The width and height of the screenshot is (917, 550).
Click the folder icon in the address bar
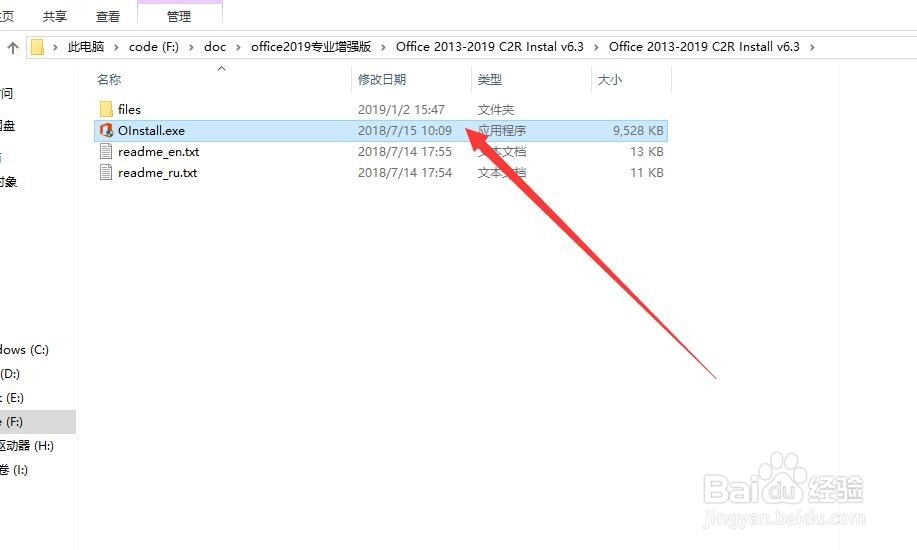coord(37,47)
